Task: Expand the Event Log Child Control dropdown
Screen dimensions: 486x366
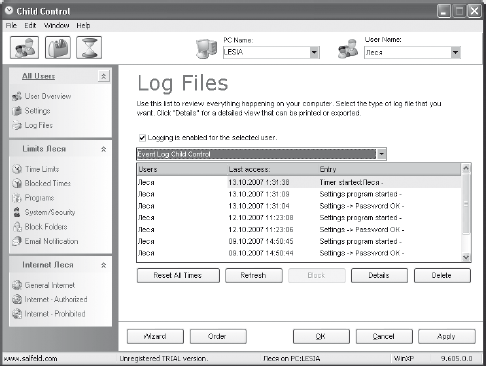Action: pyautogui.click(x=382, y=154)
